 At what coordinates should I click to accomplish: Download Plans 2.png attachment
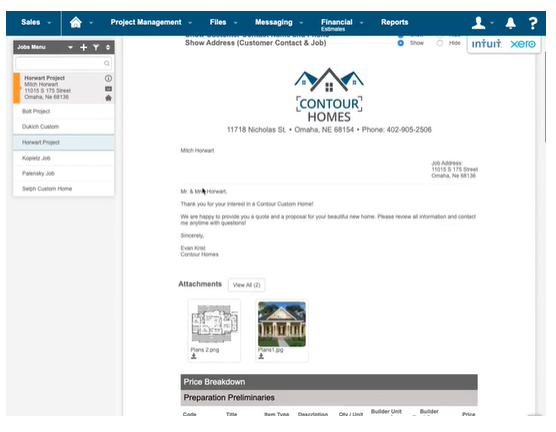pyautogui.click(x=194, y=356)
